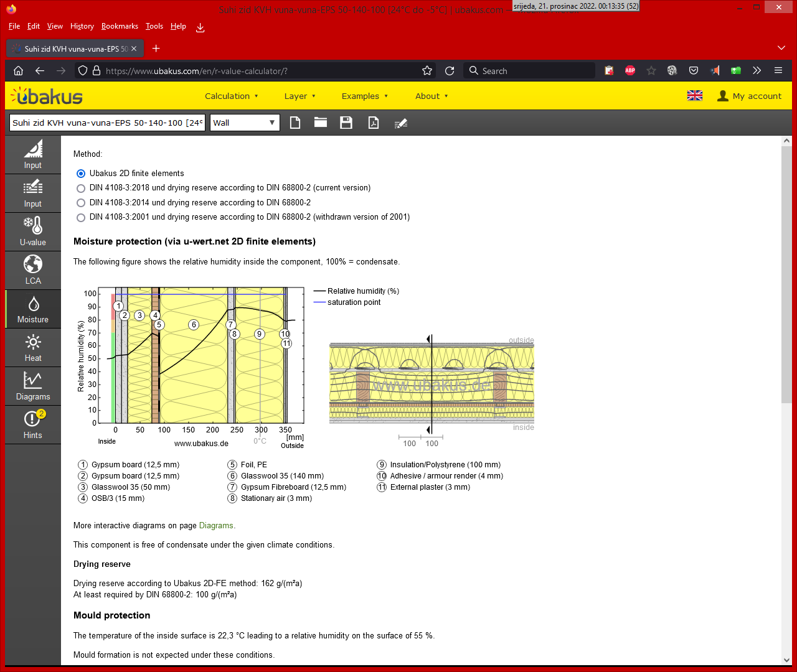Export component as PDF
The height and width of the screenshot is (672, 797).
click(374, 123)
